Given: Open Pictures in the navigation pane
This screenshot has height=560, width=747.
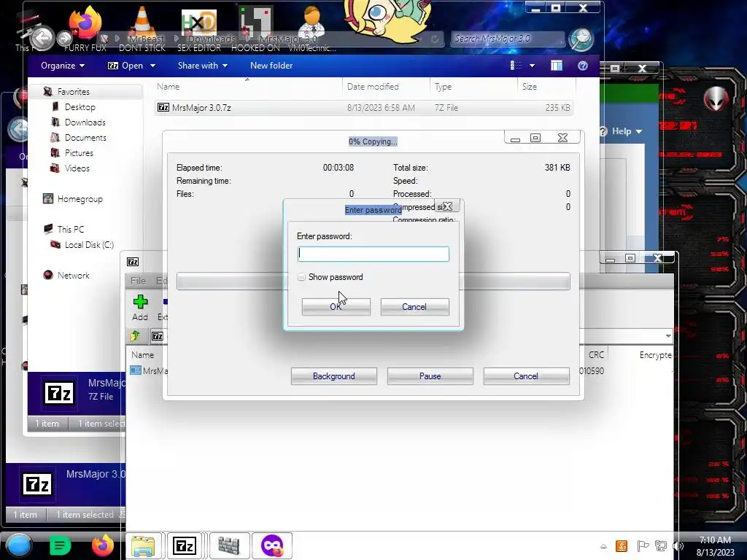Looking at the screenshot, I should click(x=79, y=153).
